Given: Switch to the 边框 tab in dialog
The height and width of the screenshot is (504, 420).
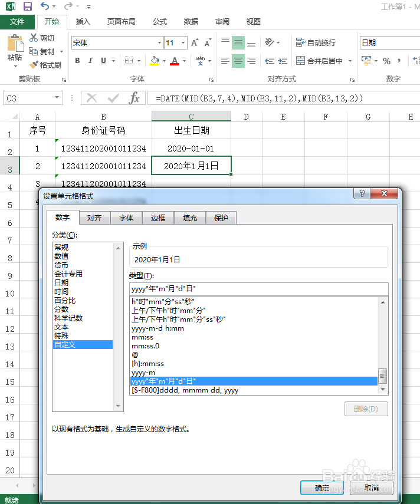Looking at the screenshot, I should 158,218.
